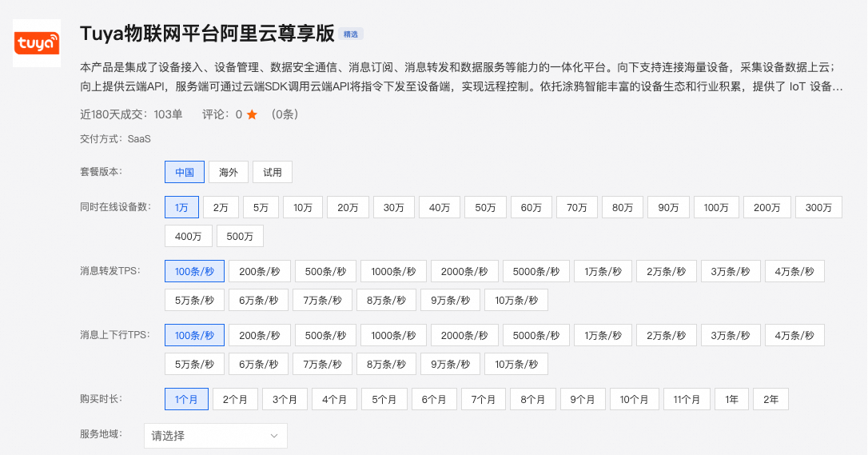Choose 6个月 purchase duration
The image size is (868, 455).
pyautogui.click(x=434, y=399)
